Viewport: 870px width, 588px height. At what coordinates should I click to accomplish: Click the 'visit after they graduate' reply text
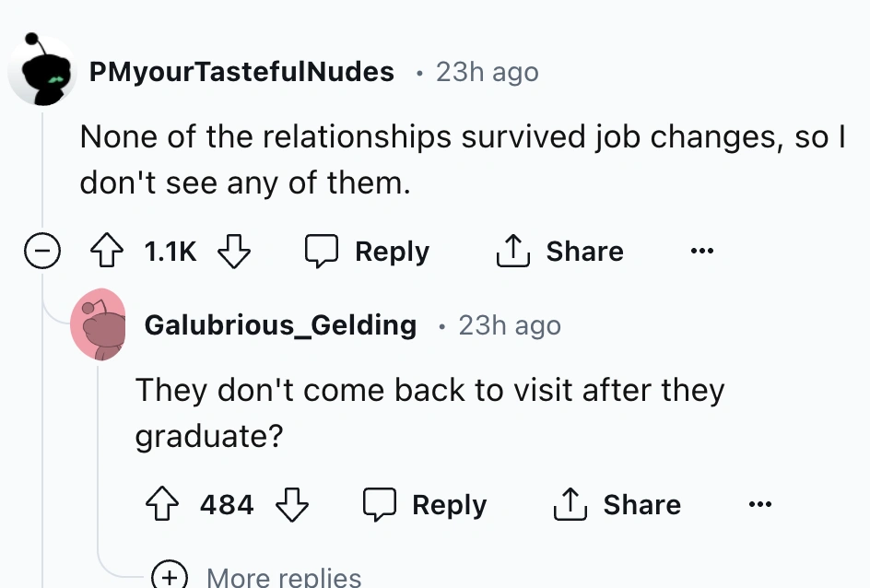click(429, 412)
